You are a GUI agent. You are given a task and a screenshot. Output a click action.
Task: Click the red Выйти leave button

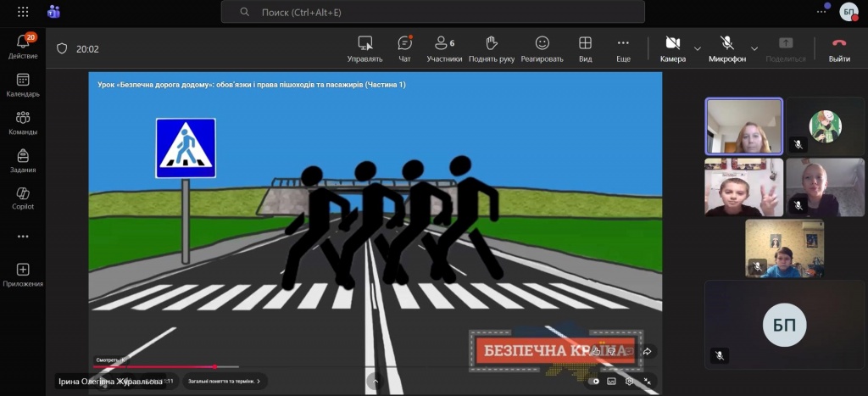tap(839, 48)
